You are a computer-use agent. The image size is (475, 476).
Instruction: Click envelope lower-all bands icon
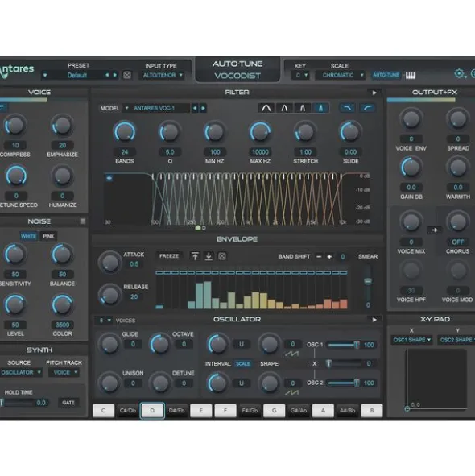click(209, 256)
